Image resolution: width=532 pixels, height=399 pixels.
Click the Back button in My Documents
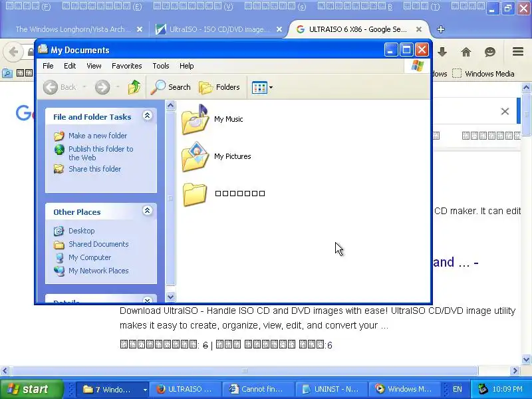pyautogui.click(x=60, y=87)
